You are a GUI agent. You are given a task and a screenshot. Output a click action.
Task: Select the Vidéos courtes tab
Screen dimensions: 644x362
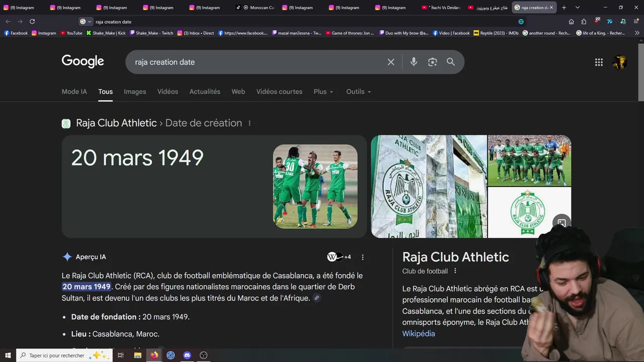(x=279, y=92)
